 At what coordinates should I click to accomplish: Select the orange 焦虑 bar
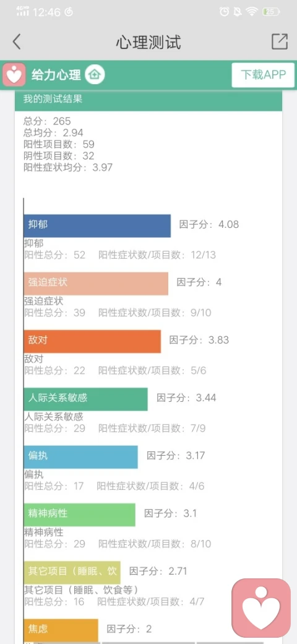(x=61, y=630)
